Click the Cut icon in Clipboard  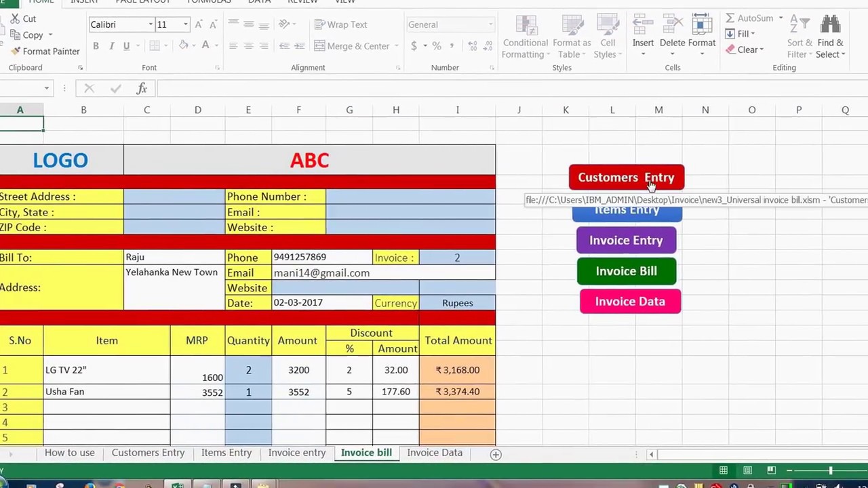coord(14,19)
